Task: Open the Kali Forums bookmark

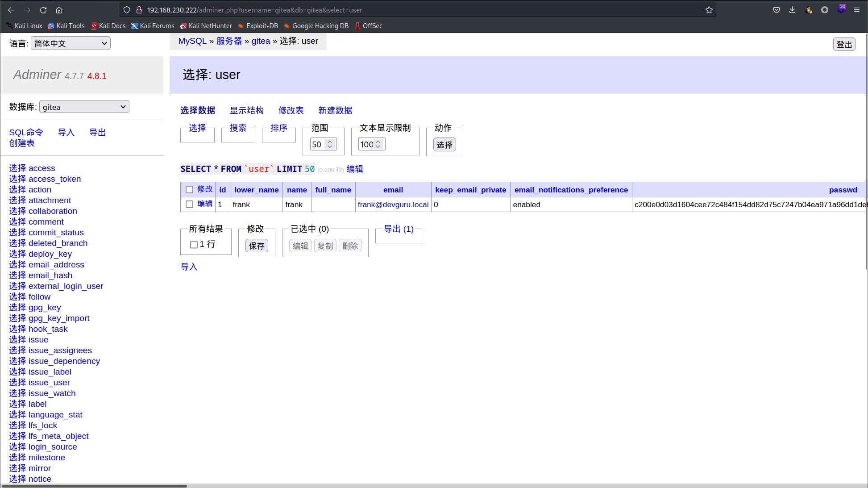Action: point(153,26)
